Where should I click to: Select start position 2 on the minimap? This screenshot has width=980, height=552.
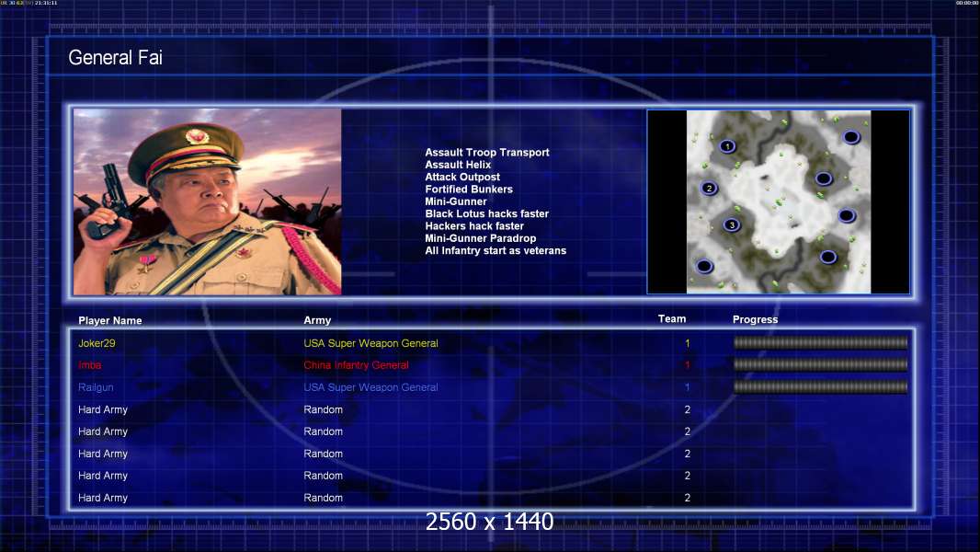point(709,189)
